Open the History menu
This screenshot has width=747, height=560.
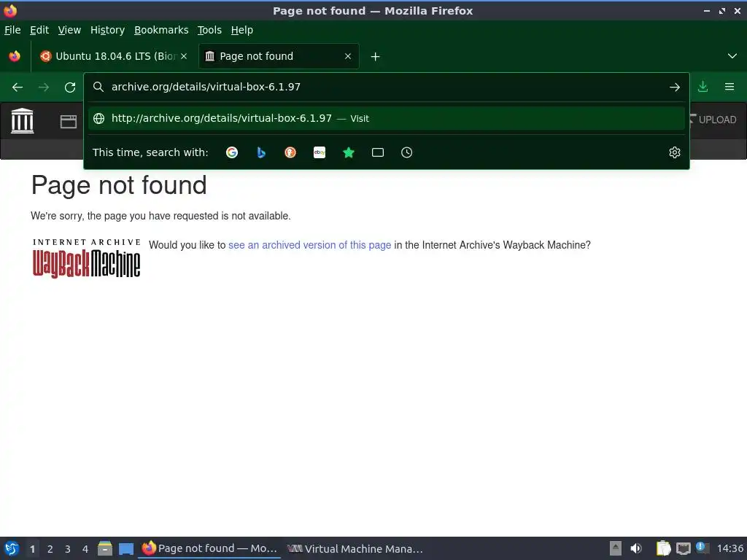click(108, 30)
